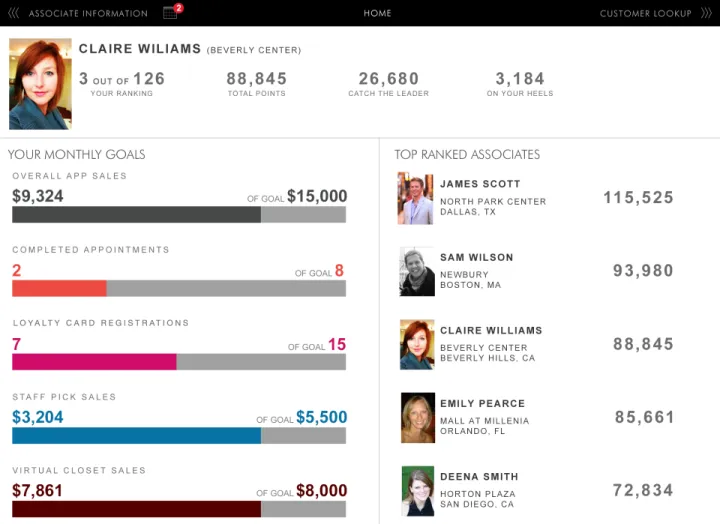Select Emily Pearce's profile photo

[x=416, y=418]
